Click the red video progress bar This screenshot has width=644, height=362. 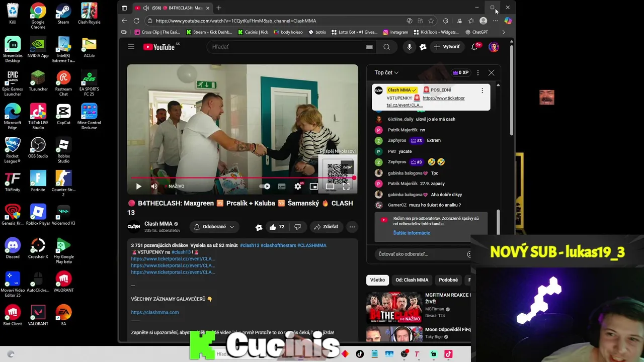[243, 178]
